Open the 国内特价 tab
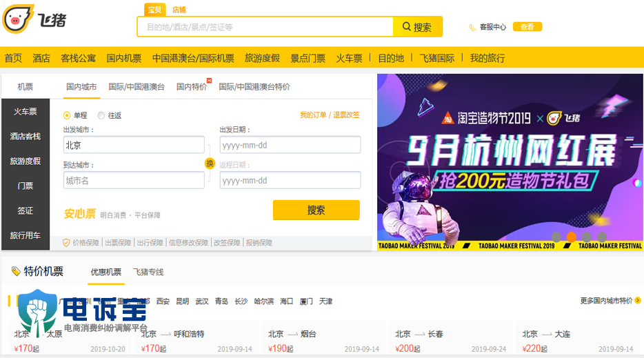 click(192, 87)
